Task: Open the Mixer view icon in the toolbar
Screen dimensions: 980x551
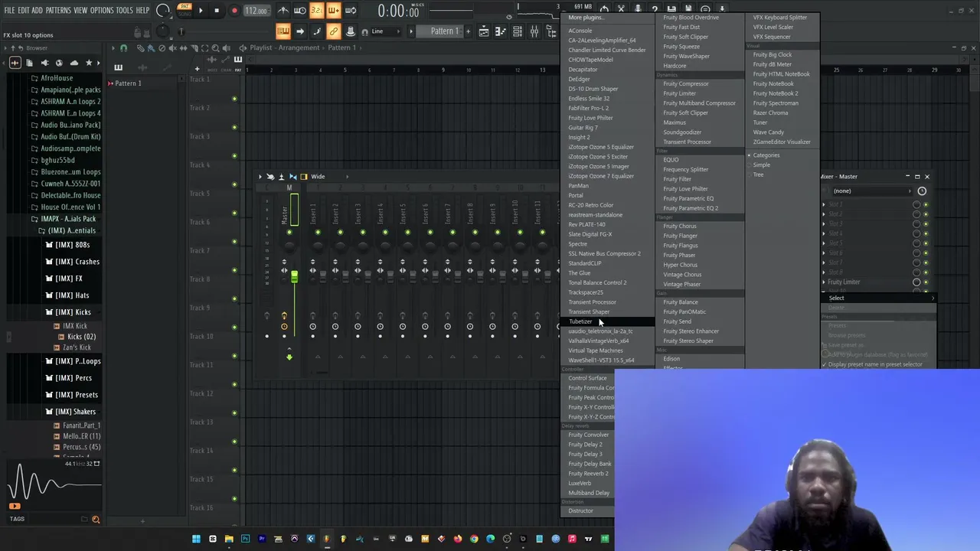Action: coord(534,31)
